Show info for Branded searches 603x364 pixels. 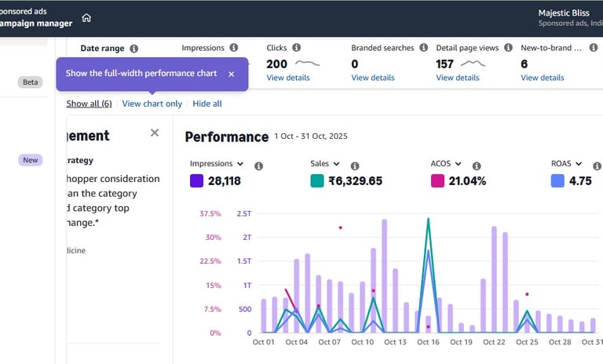coord(423,47)
